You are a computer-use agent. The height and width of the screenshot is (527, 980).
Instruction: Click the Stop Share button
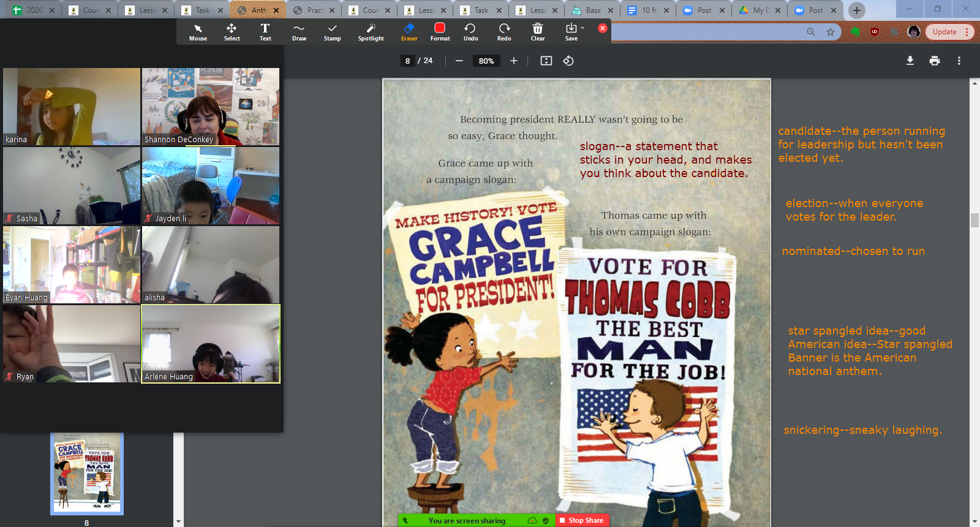coord(582,520)
